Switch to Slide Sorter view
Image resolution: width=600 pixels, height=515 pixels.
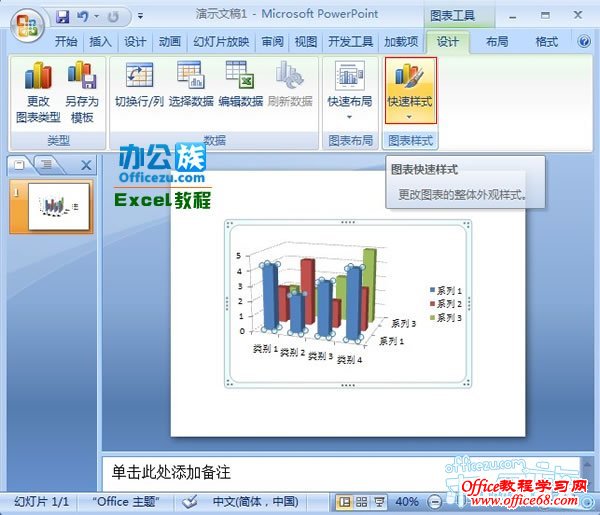362,502
